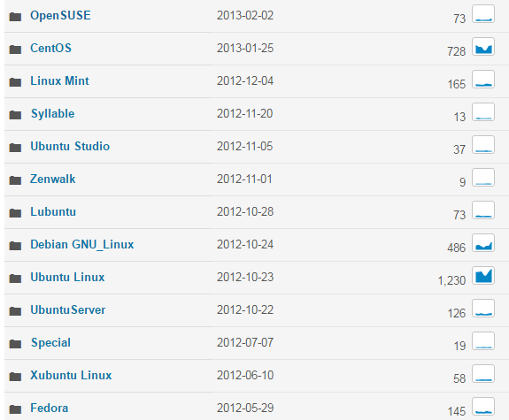The height and width of the screenshot is (420, 509).
Task: Open the Linux Mint stats graph icon
Action: tap(483, 80)
